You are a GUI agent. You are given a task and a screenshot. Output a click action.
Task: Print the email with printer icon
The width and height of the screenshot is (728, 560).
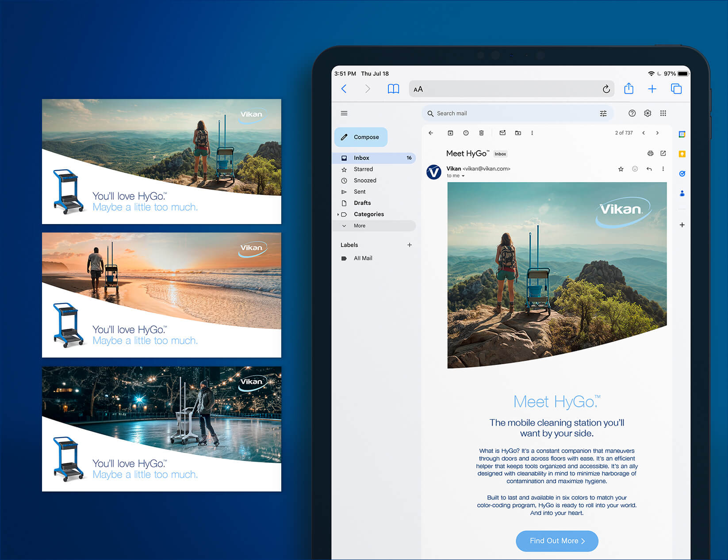tap(650, 153)
